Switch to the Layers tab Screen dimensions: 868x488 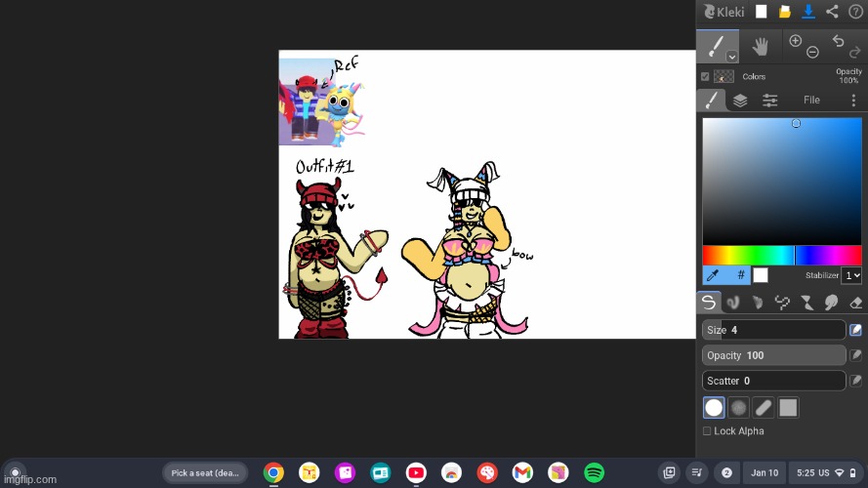(x=740, y=101)
